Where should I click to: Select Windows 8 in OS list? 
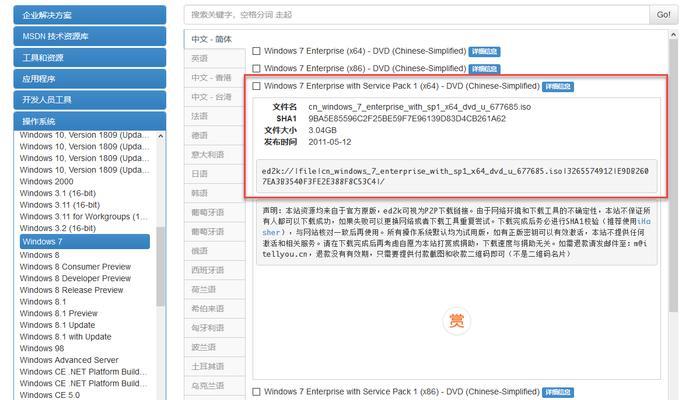(x=40, y=255)
